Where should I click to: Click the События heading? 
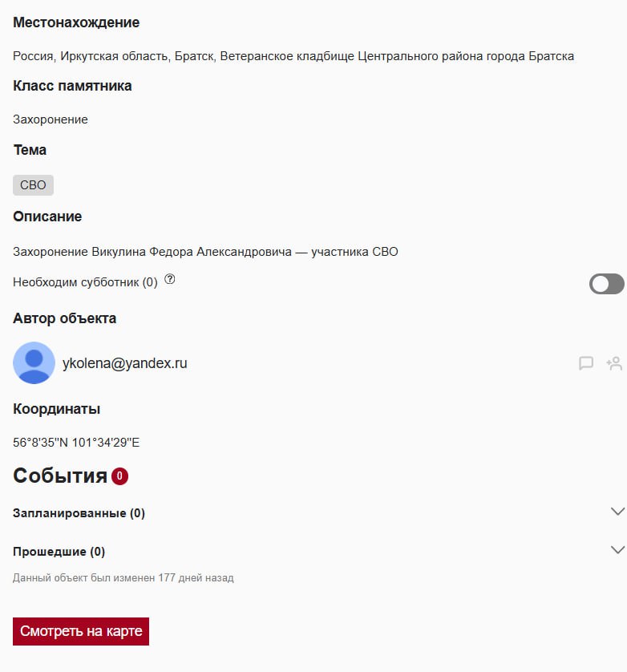(x=60, y=476)
